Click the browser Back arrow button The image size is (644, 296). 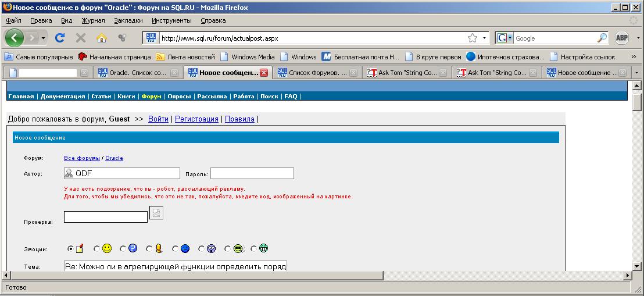pos(15,38)
